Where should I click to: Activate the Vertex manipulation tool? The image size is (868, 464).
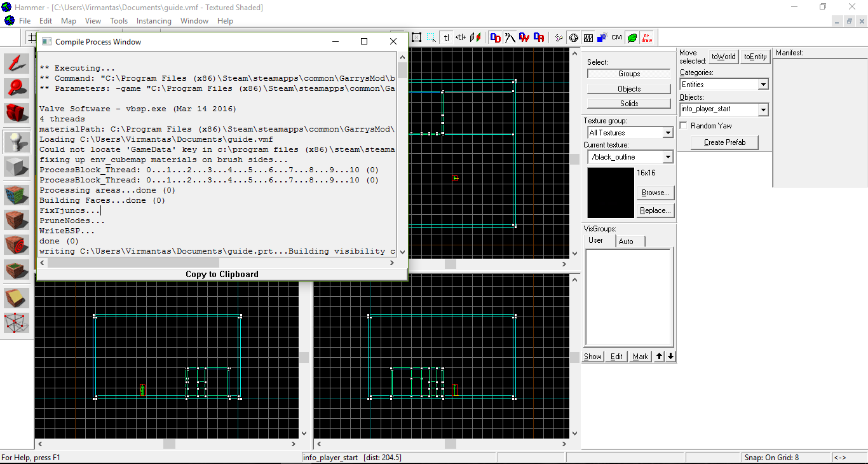[x=17, y=323]
